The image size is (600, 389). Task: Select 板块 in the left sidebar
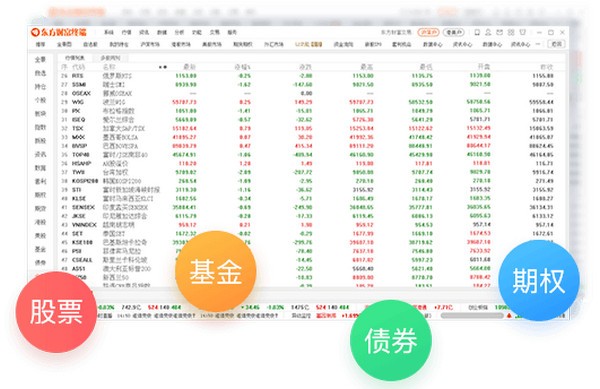click(40, 114)
